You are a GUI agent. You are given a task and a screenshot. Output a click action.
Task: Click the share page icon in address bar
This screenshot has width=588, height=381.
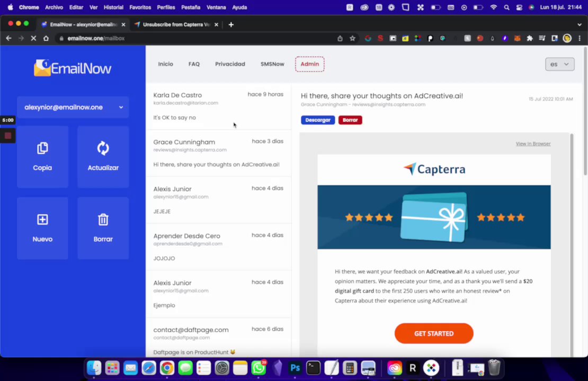tap(340, 38)
